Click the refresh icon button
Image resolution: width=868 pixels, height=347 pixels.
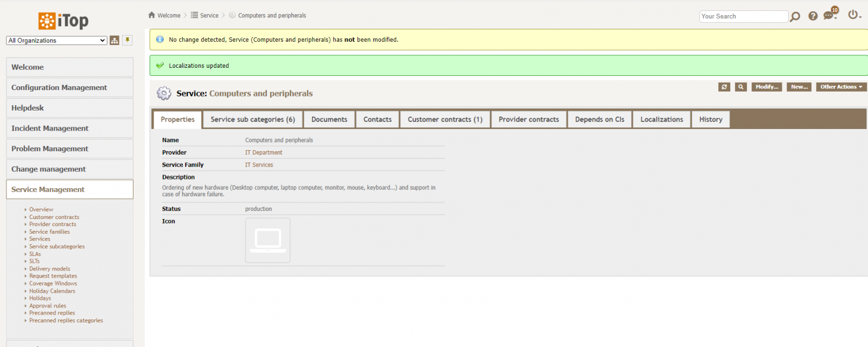tap(724, 87)
